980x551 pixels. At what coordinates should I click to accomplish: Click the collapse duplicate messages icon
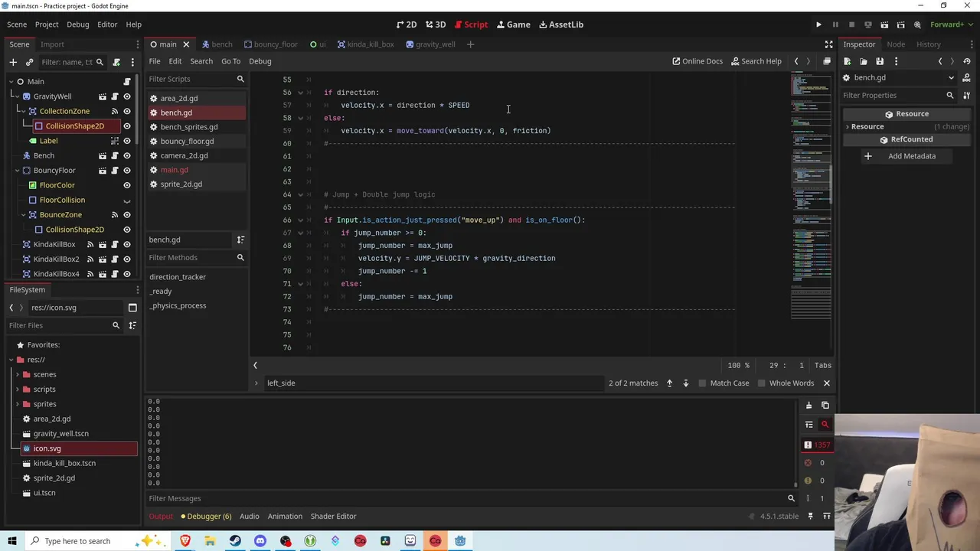(x=808, y=424)
